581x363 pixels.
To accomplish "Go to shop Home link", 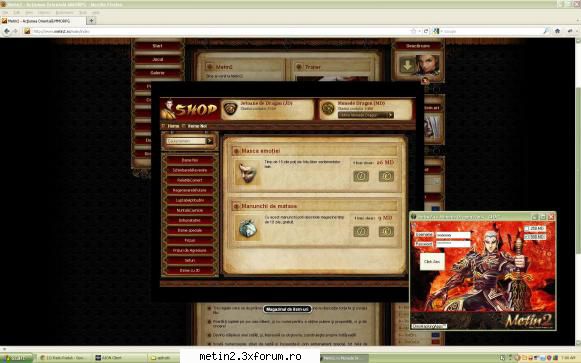I will 173,126.
